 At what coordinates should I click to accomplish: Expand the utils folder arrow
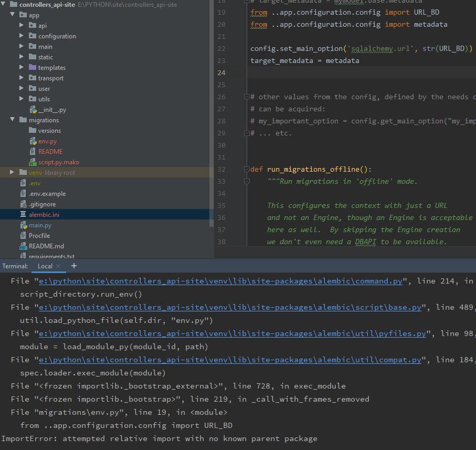[22, 99]
